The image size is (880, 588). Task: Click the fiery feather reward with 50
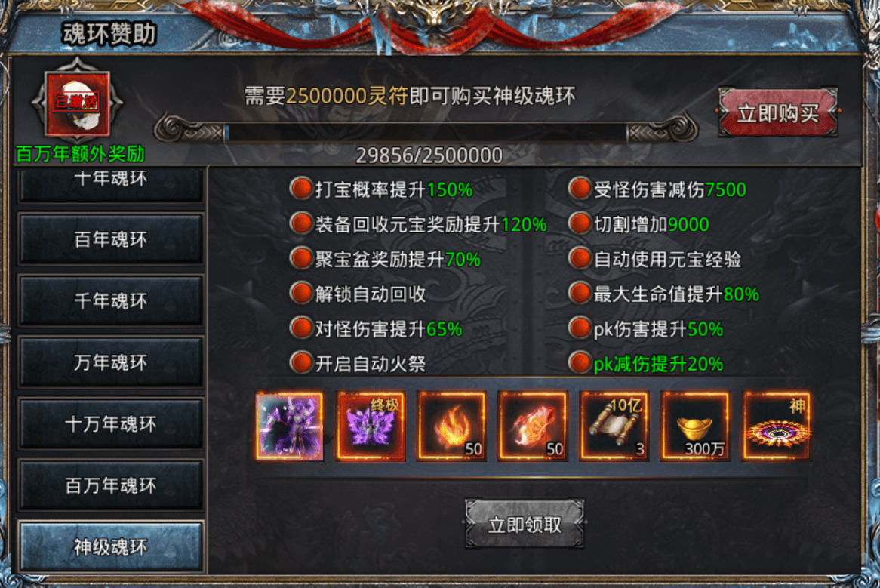coord(533,426)
